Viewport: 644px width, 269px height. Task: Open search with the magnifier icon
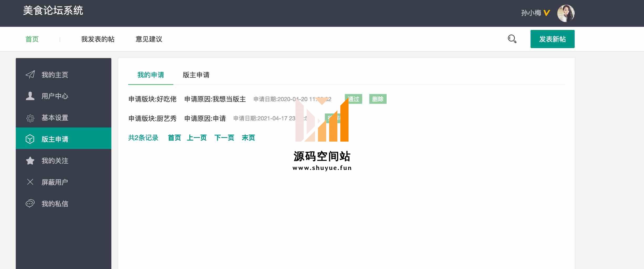pos(512,39)
